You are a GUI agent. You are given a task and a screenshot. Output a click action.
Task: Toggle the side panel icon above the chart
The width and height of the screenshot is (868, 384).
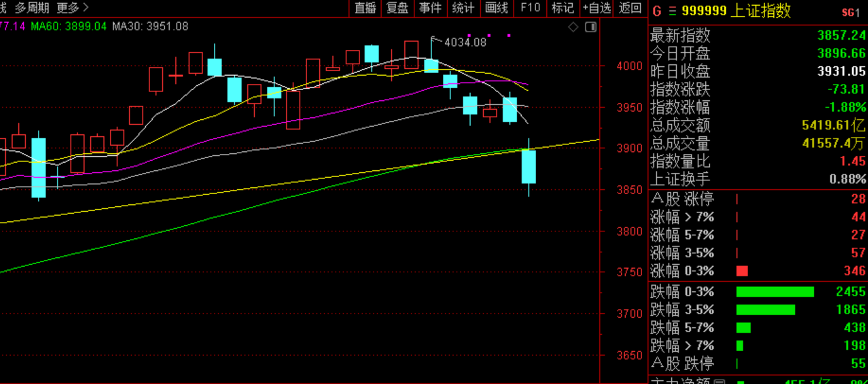590,26
